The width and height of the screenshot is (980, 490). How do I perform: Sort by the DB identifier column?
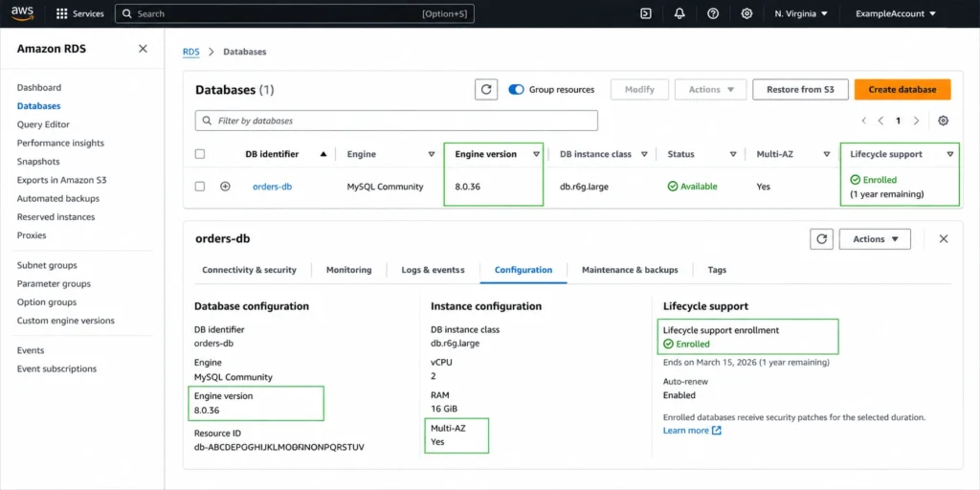[323, 154]
